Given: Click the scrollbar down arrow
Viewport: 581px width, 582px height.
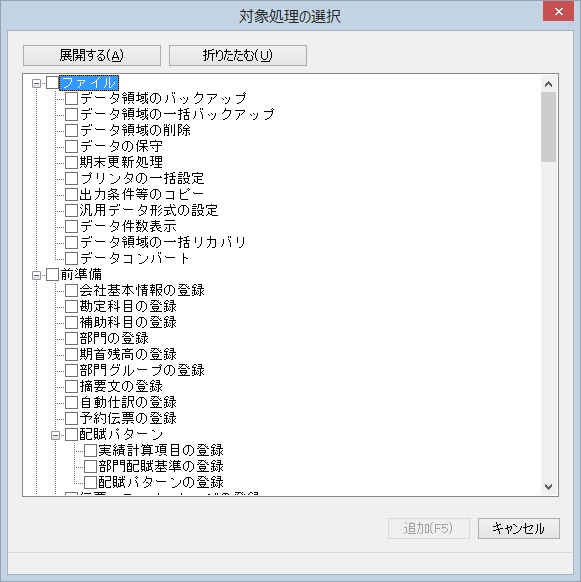Looking at the screenshot, I should point(548,486).
